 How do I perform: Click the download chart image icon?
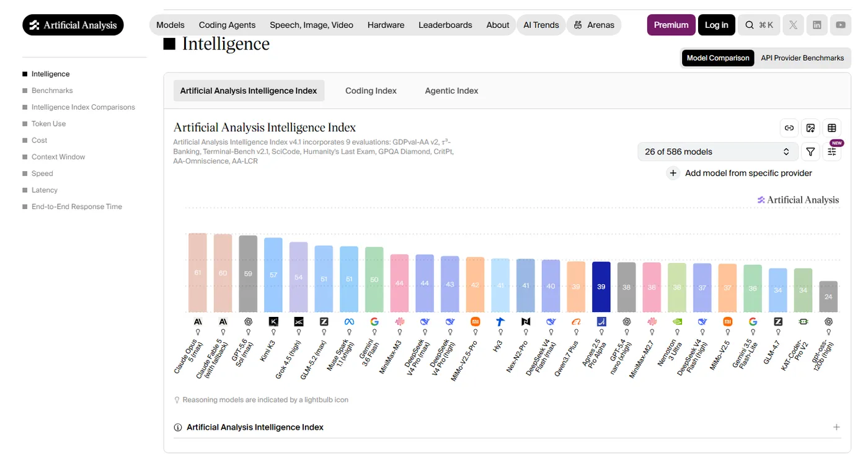810,128
